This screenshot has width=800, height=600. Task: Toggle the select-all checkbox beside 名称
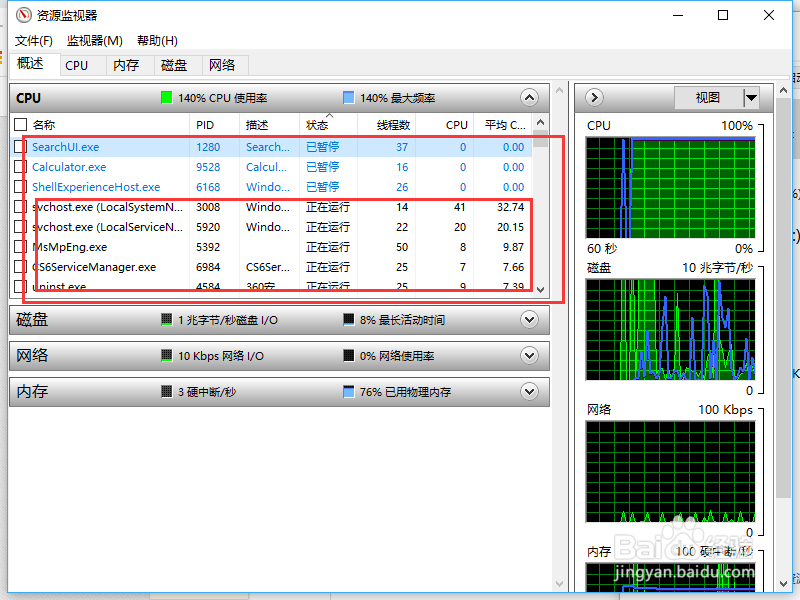(x=20, y=125)
